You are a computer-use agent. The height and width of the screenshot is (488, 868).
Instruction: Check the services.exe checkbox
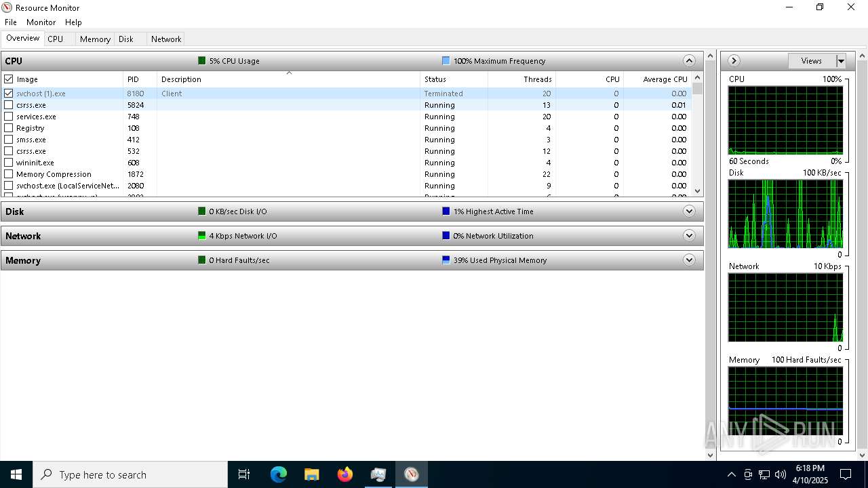9,117
